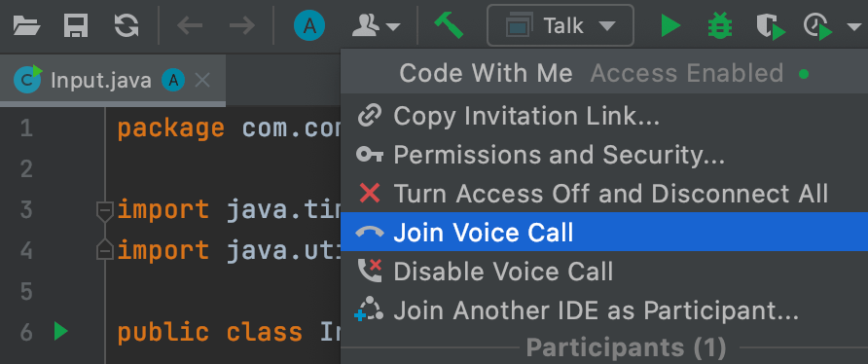Open the profiler run options dropdown arrow
This screenshot has height=364, width=868.
[854, 26]
